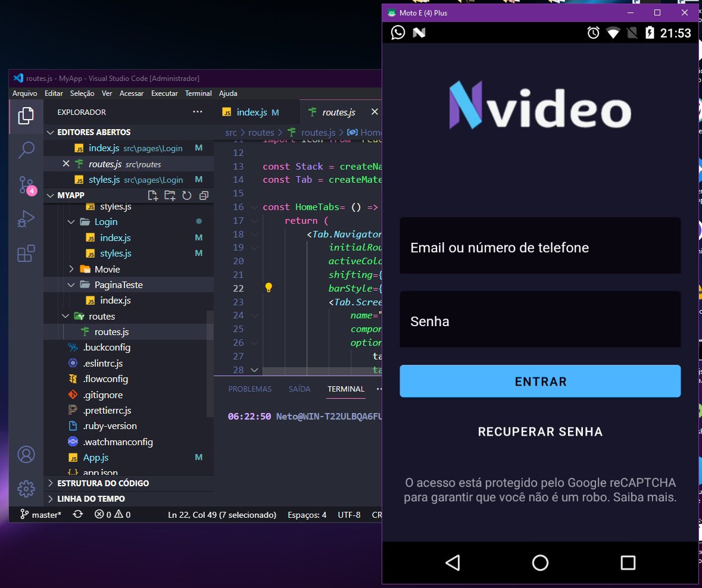Click the New File icon in MYAPP explorer
The height and width of the screenshot is (588, 702).
(x=152, y=195)
